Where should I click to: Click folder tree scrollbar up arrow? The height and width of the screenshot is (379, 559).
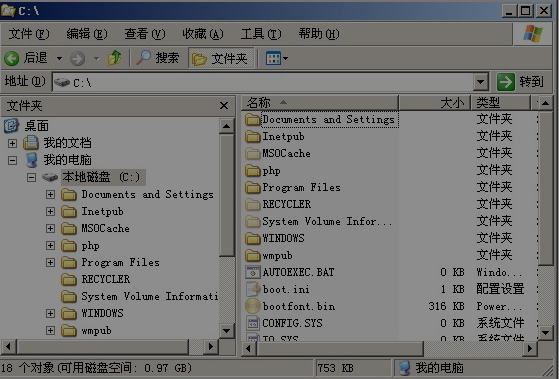point(227,126)
